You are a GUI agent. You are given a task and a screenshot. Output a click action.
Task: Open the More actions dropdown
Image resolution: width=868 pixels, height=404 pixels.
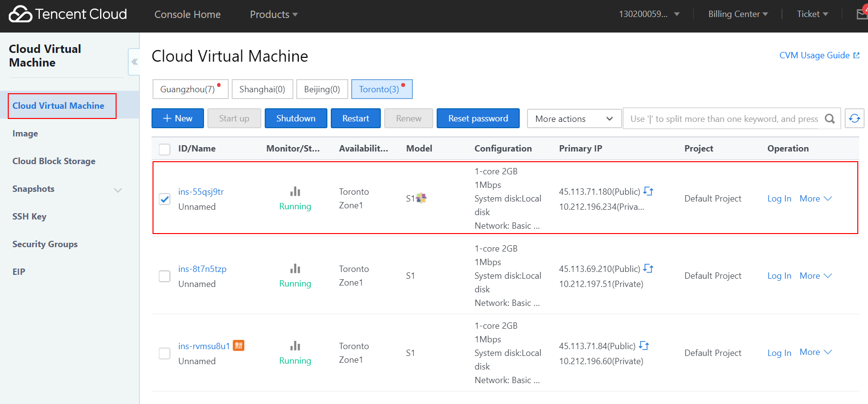point(574,118)
